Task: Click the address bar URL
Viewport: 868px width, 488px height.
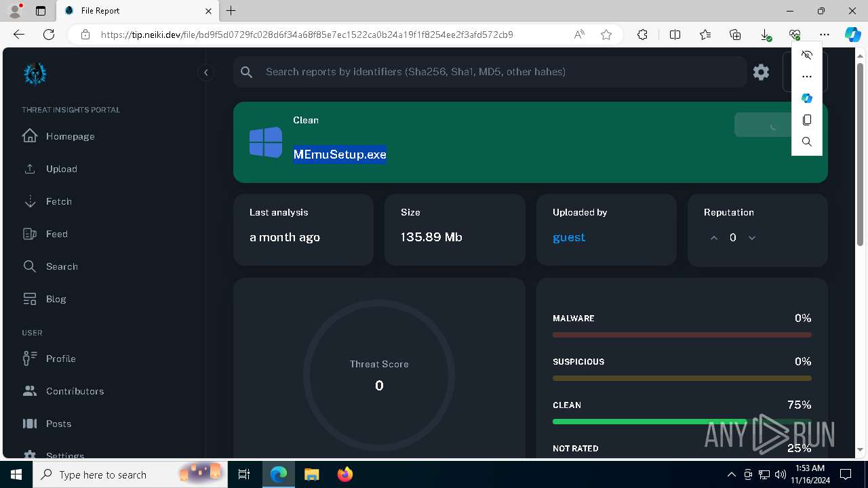Action: 307,35
